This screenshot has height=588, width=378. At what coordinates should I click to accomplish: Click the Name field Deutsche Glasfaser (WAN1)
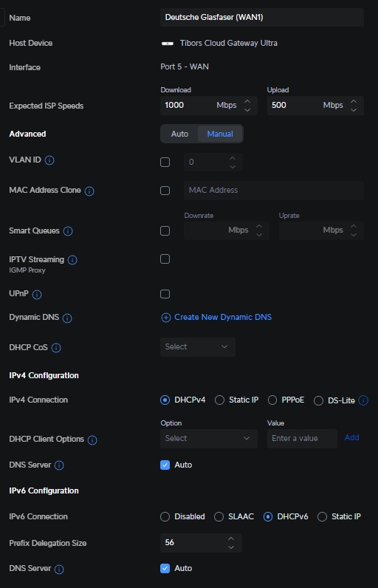tap(262, 17)
